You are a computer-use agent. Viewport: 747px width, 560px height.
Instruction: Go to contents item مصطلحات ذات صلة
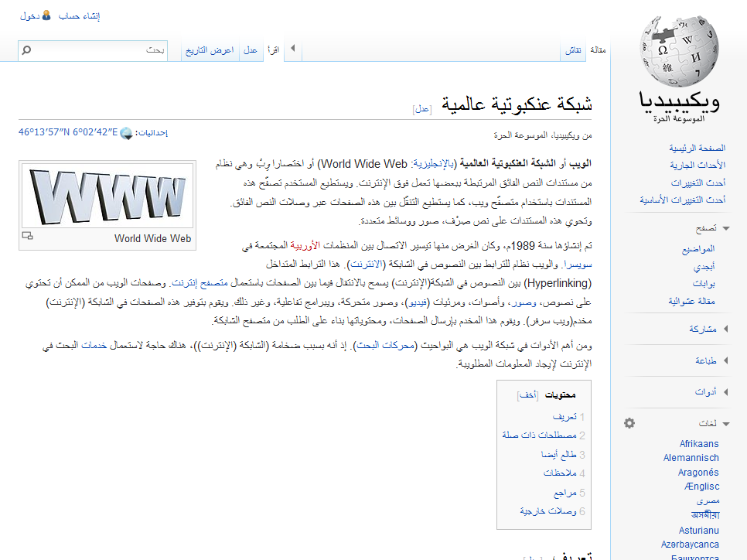(539, 435)
